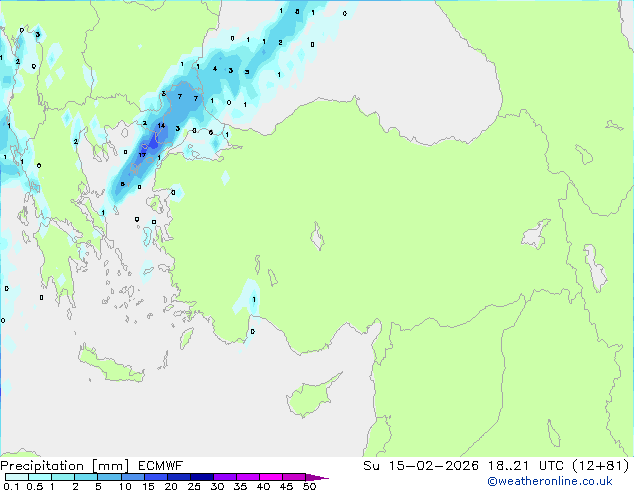Viewport: 634px width, 490px height.
Task: Click the '4' precipitation value on map
Action: coord(215,69)
